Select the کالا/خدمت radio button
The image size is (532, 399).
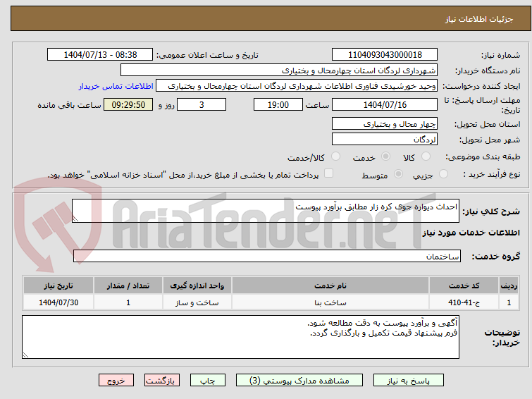(335, 156)
